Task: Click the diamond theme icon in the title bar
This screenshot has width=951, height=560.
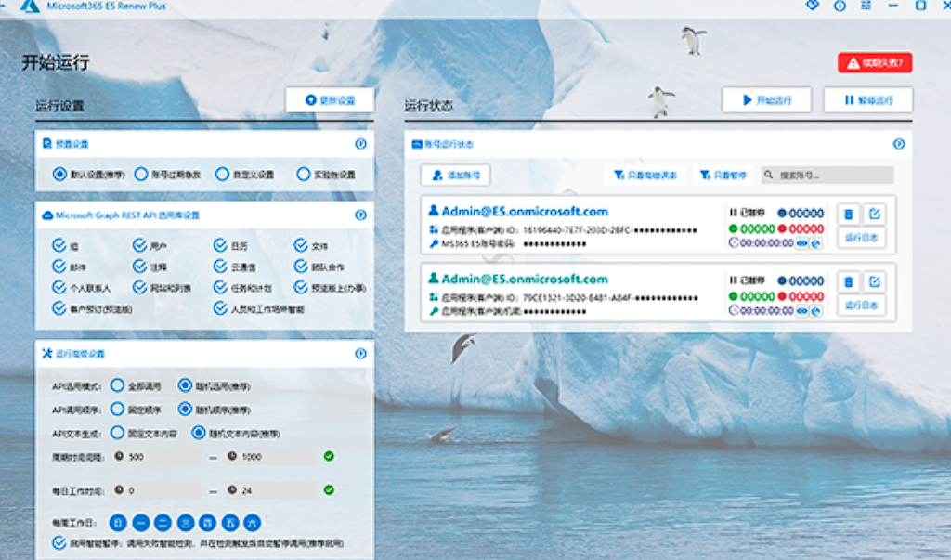Action: pyautogui.click(x=810, y=6)
